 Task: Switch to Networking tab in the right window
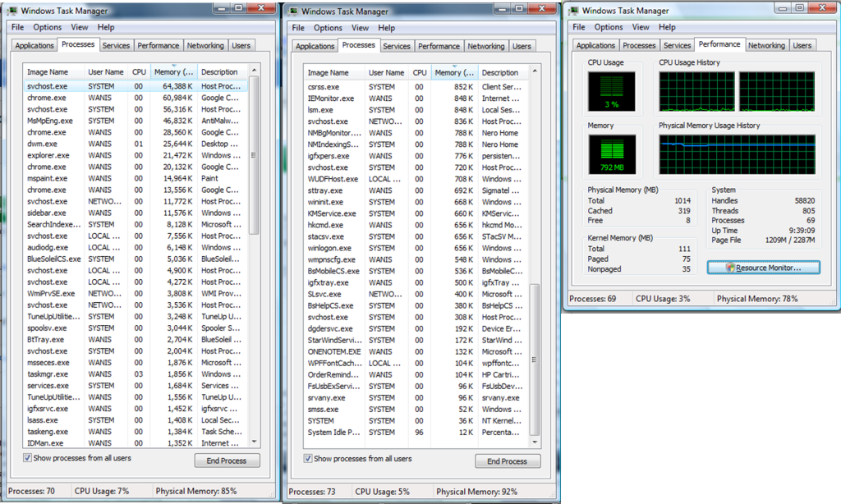pos(766,46)
